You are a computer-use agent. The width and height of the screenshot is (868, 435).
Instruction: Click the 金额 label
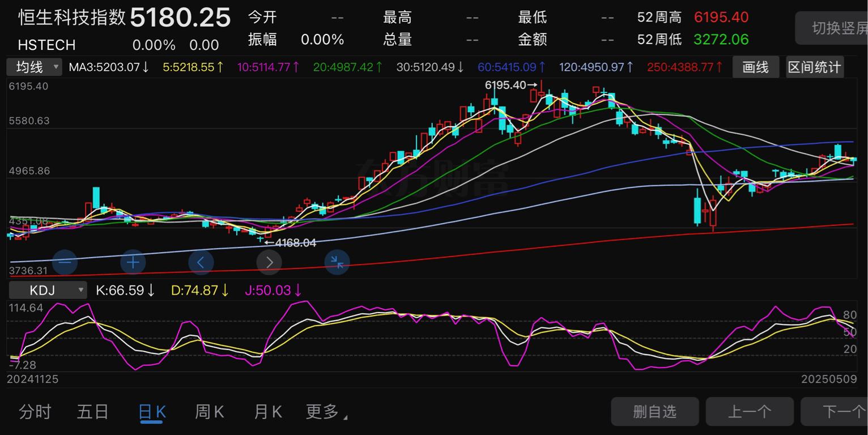tap(532, 40)
